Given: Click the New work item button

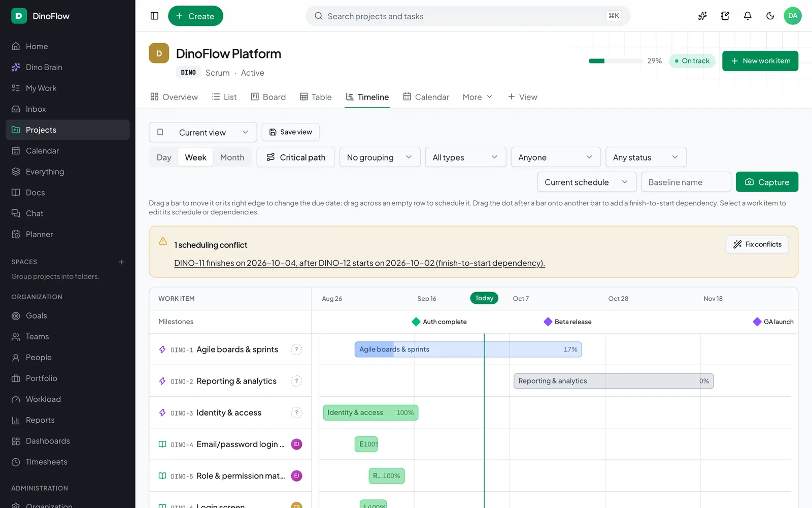Looking at the screenshot, I should (x=760, y=61).
